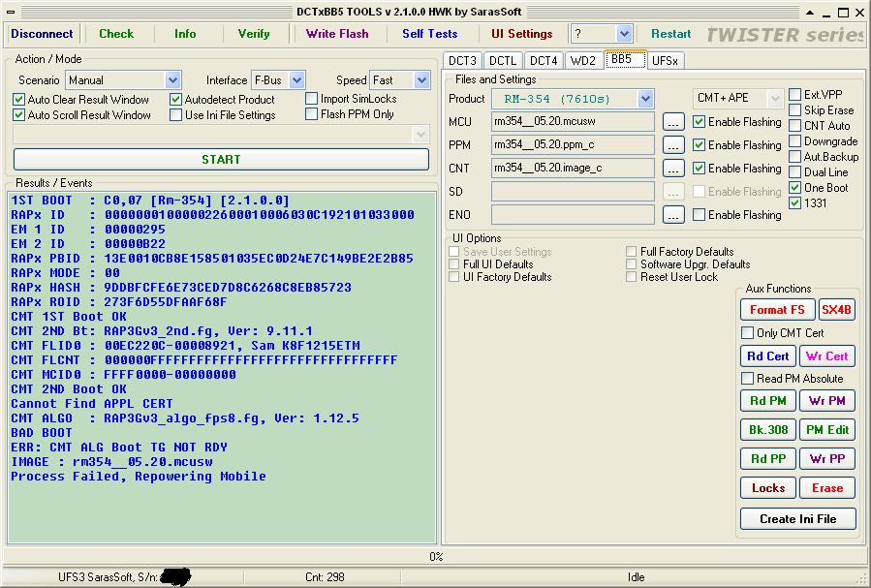Start the flashing process
The height and width of the screenshot is (588, 871).
[x=221, y=160]
